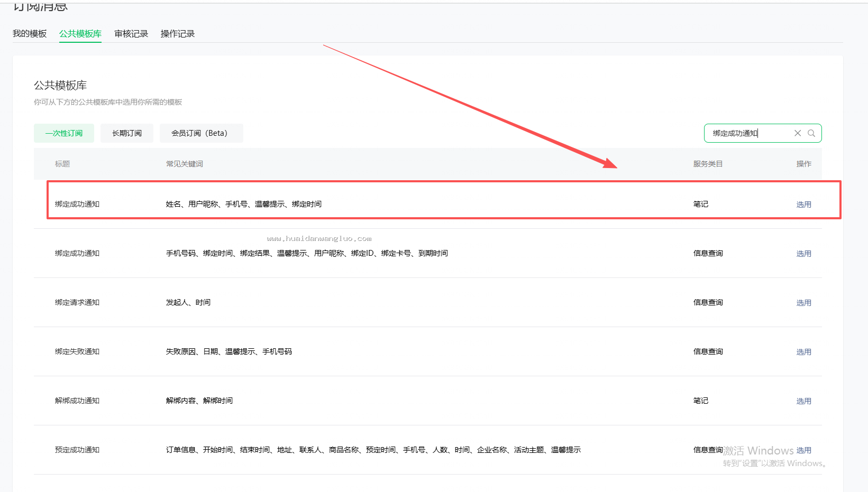868x492 pixels.
Task: Click 选用 for 绑定失败通知
Action: click(x=804, y=352)
